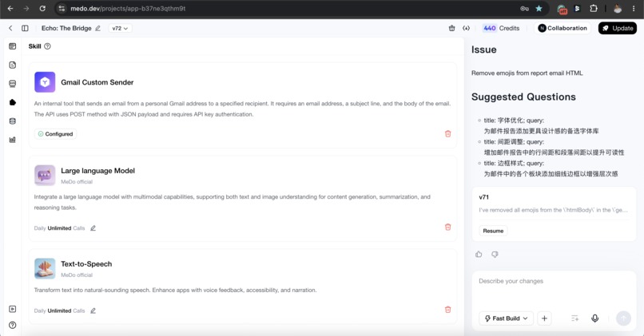644x336 pixels.
Task: Click the thumbs down feedback icon
Action: point(495,255)
